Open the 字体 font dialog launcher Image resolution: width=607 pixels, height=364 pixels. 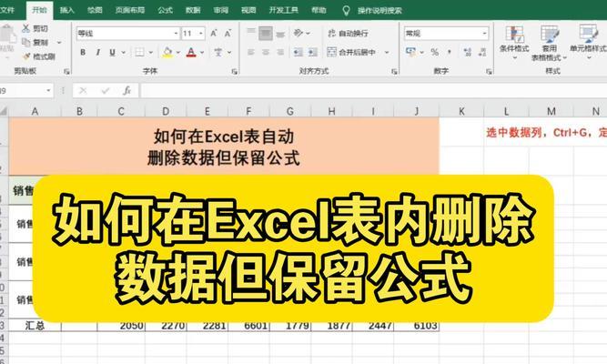point(234,72)
